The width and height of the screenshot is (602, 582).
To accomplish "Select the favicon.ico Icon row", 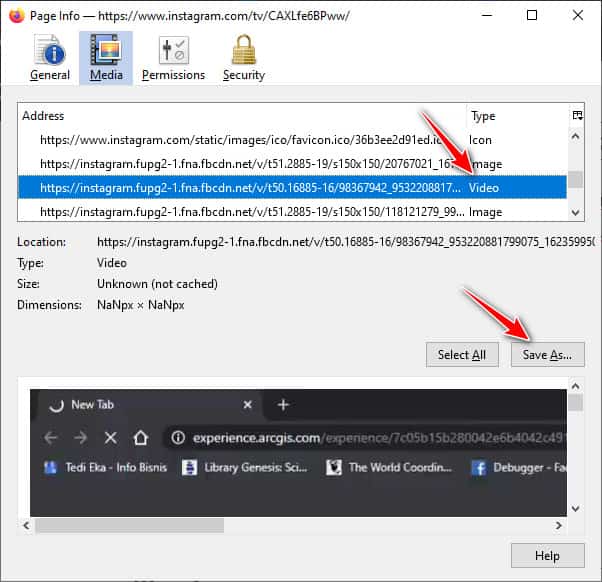I will (x=292, y=140).
